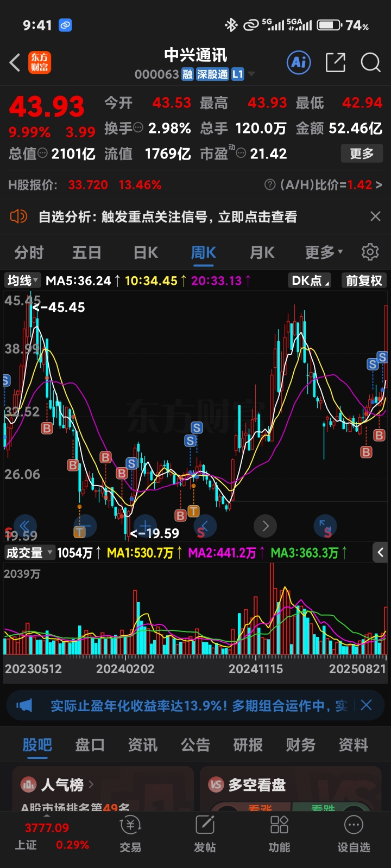Tap the 人气榜 chart icon

(28, 784)
